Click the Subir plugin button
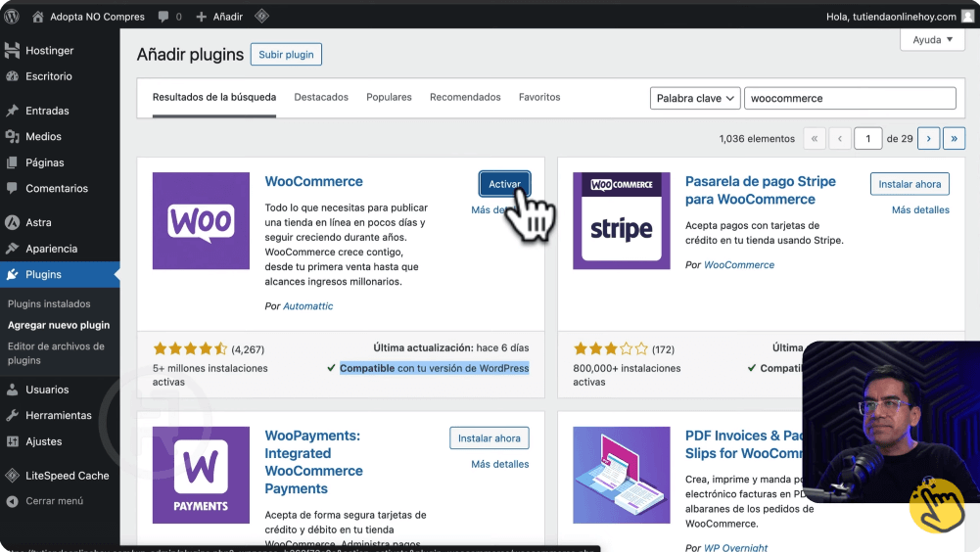The height and width of the screenshot is (552, 980). tap(286, 55)
